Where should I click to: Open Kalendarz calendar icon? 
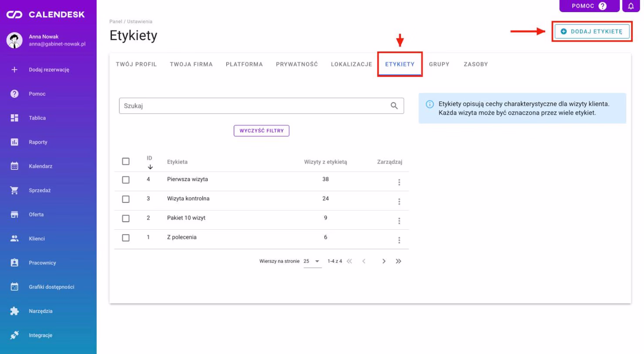(14, 166)
